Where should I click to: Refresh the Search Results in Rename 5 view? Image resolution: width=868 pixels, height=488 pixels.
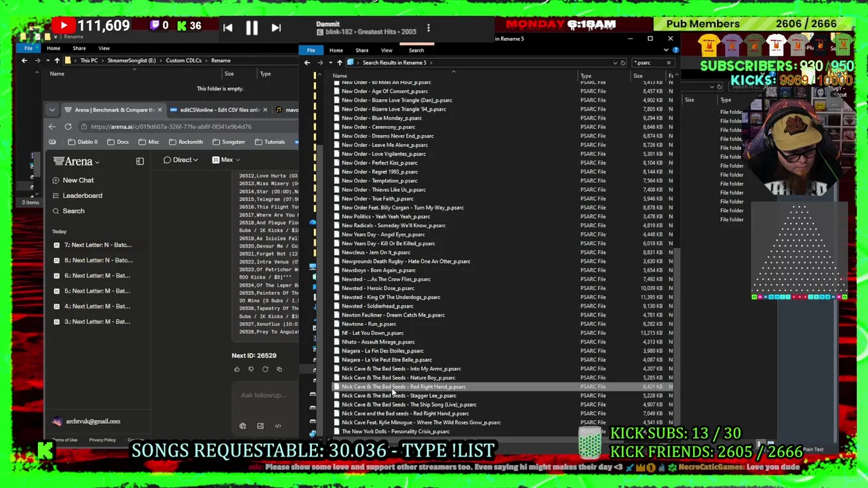[x=623, y=62]
